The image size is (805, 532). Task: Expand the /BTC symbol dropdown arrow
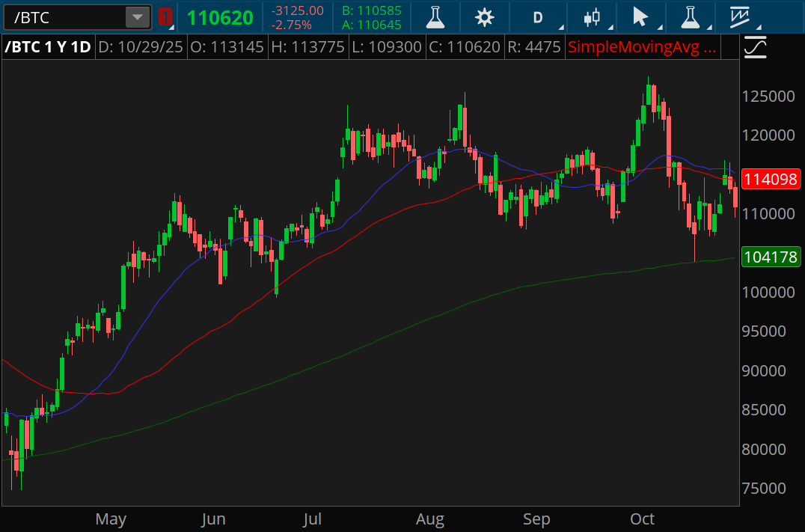coord(137,17)
